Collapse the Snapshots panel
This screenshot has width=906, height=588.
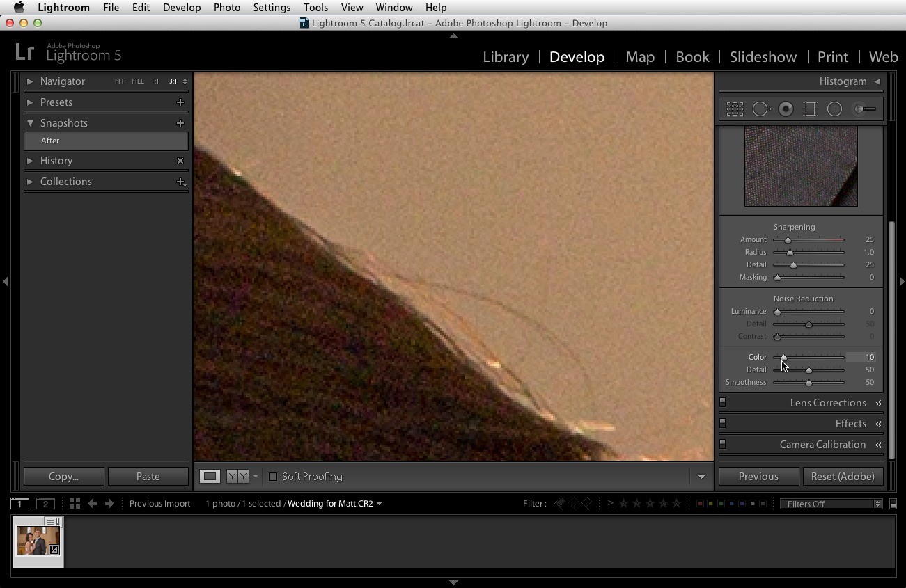[x=30, y=123]
